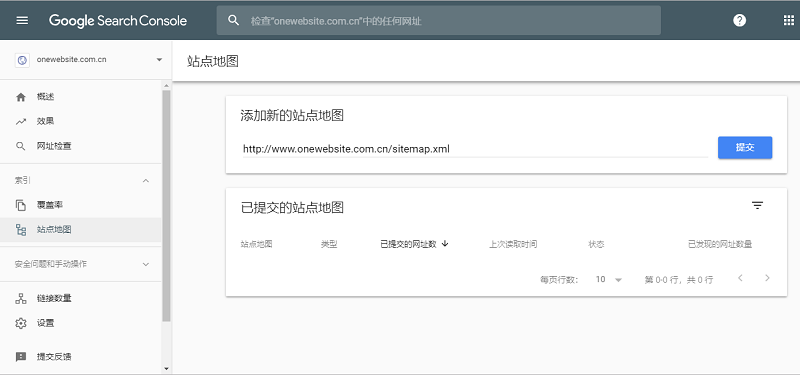Sort by the 站点地图 column header

[x=257, y=244]
